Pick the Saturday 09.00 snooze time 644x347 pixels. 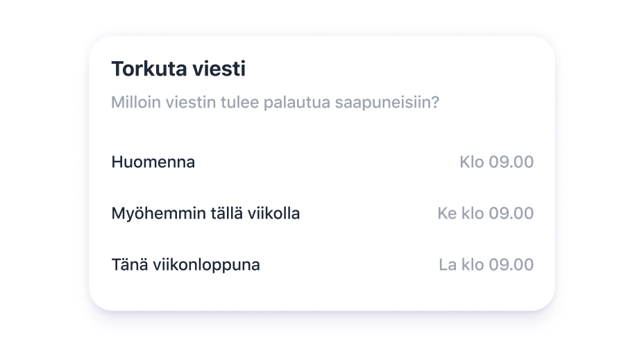coord(486,265)
